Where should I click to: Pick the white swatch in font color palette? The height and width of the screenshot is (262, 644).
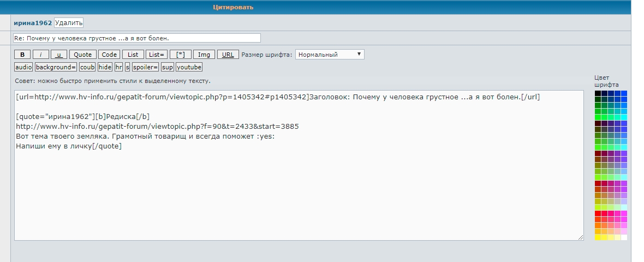pos(624,237)
